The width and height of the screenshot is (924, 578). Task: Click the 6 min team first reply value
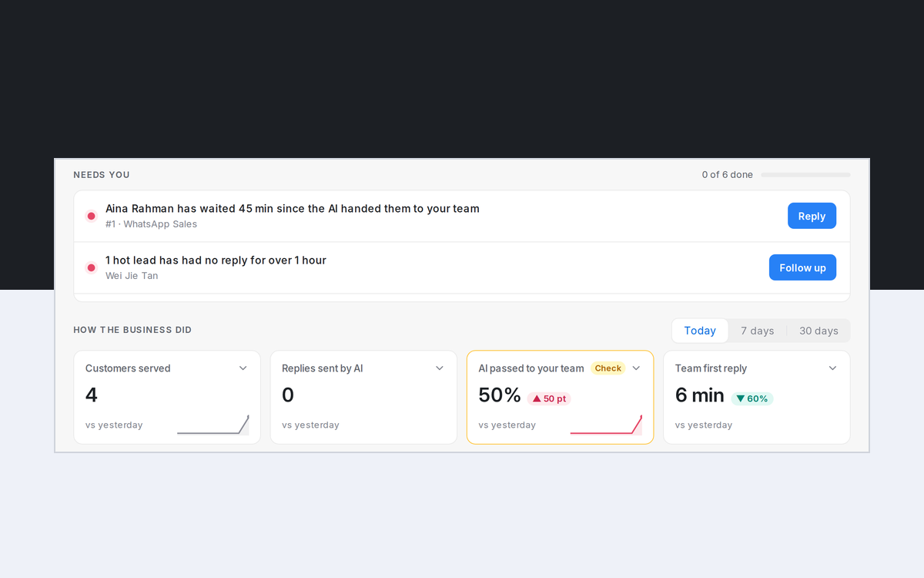tap(699, 395)
